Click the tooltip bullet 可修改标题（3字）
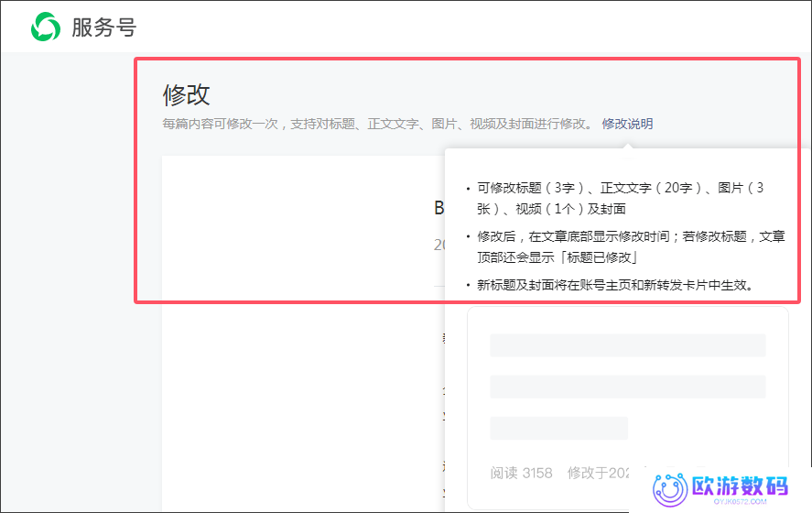 [621, 199]
